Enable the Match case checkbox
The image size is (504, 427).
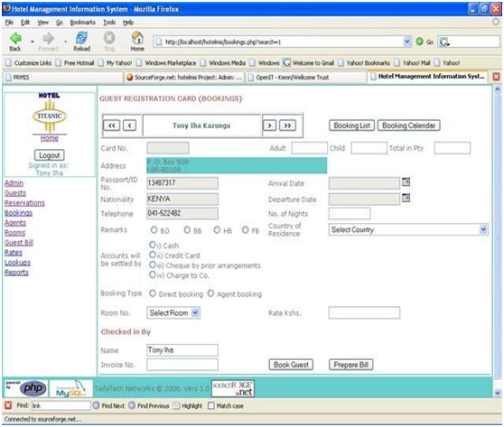pos(211,406)
